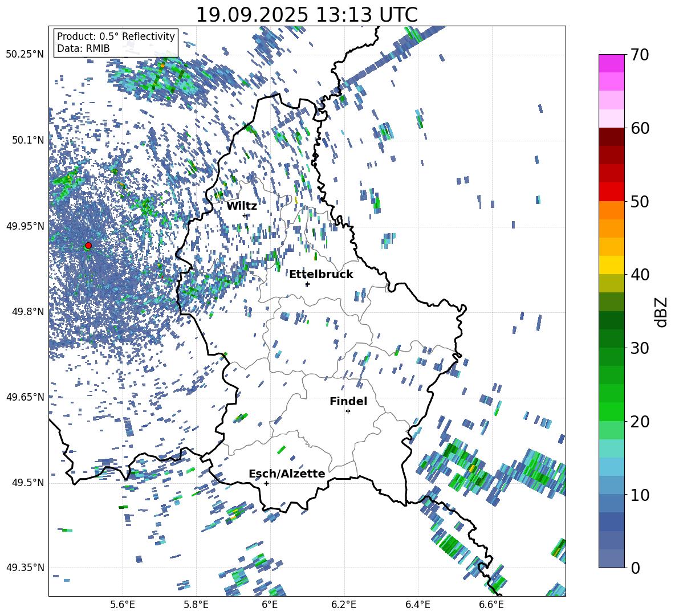Click the 6.4°E longitude label
The image size is (675, 616).
pyautogui.click(x=417, y=605)
